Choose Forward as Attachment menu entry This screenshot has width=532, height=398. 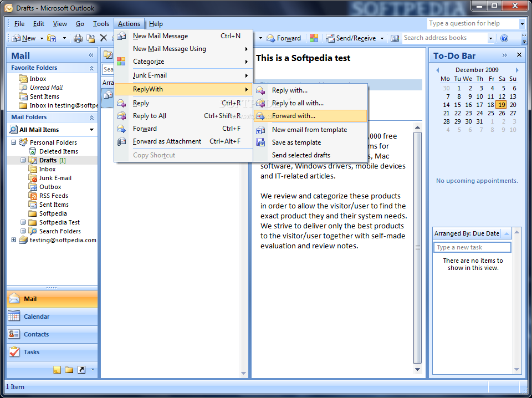click(x=183, y=141)
